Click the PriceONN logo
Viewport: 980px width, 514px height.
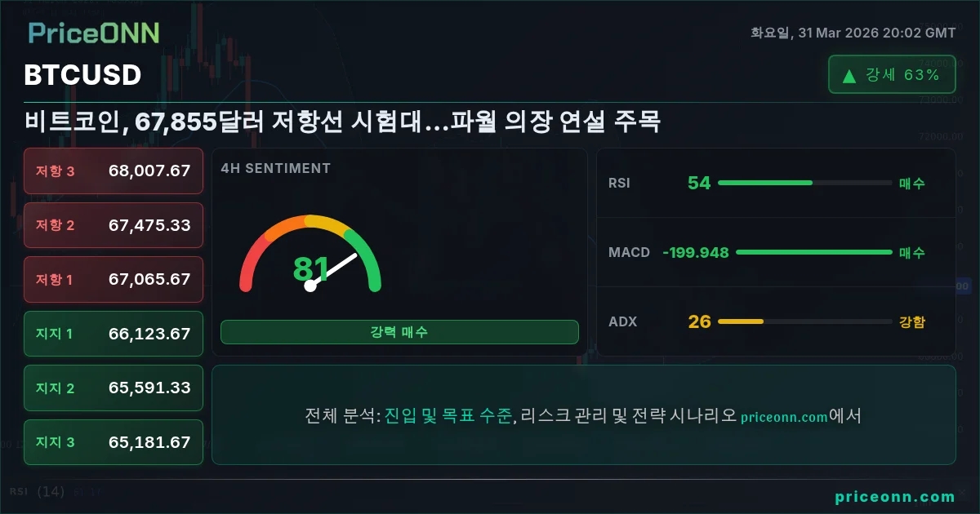(x=94, y=33)
